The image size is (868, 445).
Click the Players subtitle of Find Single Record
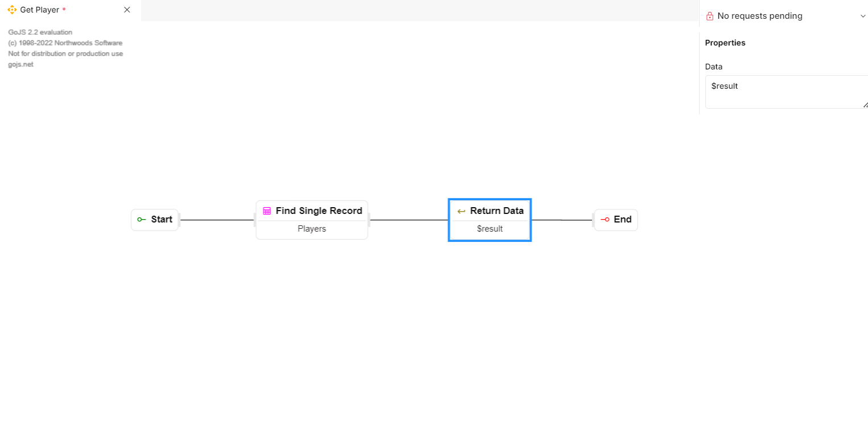point(312,229)
